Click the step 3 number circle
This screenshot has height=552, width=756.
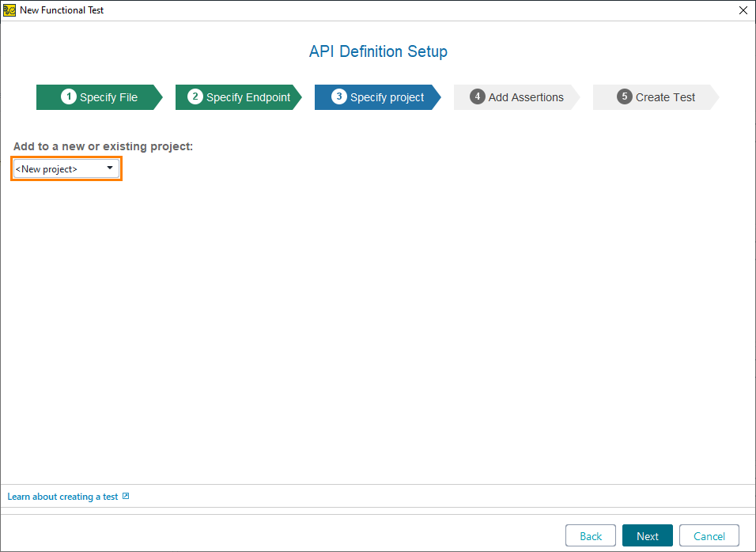338,96
